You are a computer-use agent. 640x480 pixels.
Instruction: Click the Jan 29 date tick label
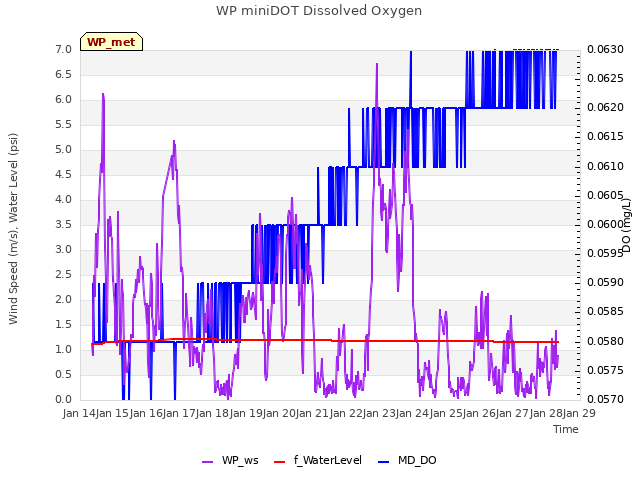(579, 413)
